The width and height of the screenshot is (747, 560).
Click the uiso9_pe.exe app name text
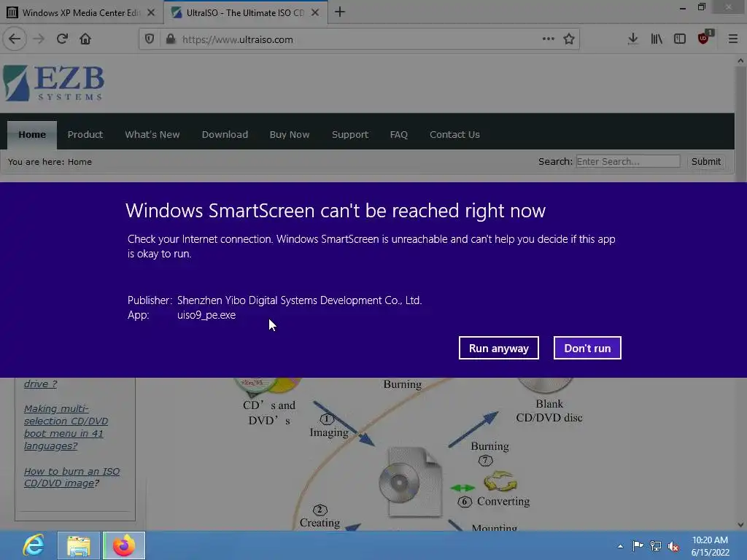(x=206, y=315)
